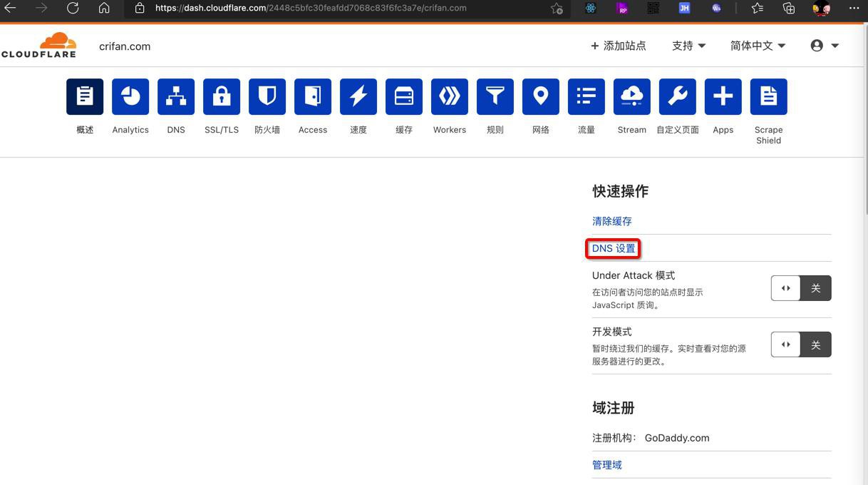
Task: Open the Workers icon
Action: click(450, 96)
